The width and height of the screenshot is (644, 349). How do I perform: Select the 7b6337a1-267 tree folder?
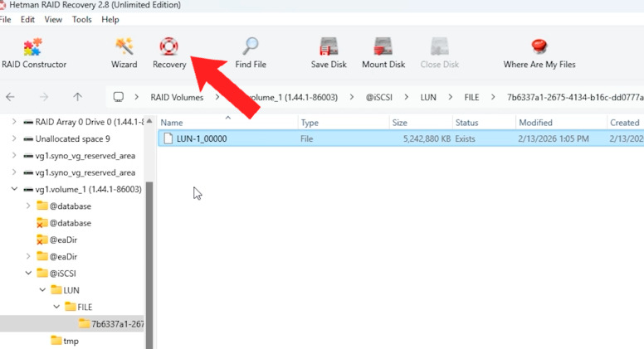coord(111,323)
